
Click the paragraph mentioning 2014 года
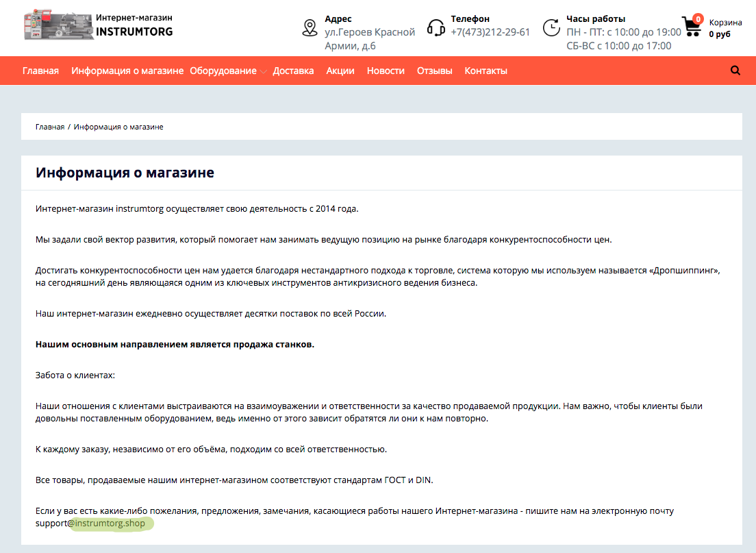(x=197, y=208)
